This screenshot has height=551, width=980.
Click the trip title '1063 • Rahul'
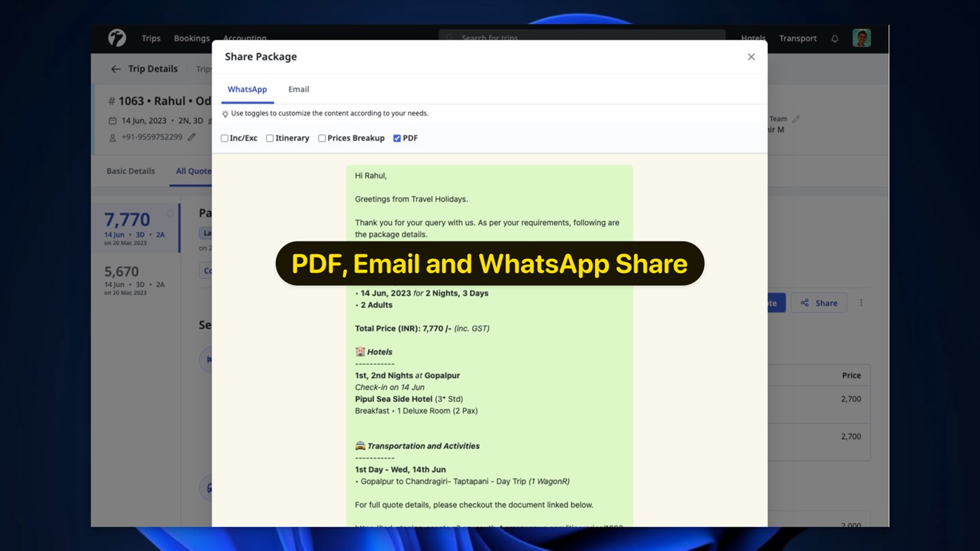152,101
